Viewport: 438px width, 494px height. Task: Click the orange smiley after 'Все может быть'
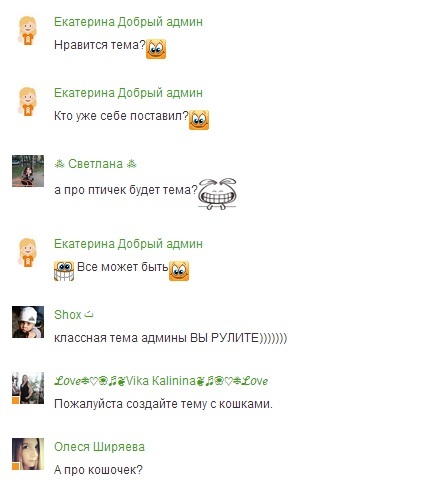[179, 271]
